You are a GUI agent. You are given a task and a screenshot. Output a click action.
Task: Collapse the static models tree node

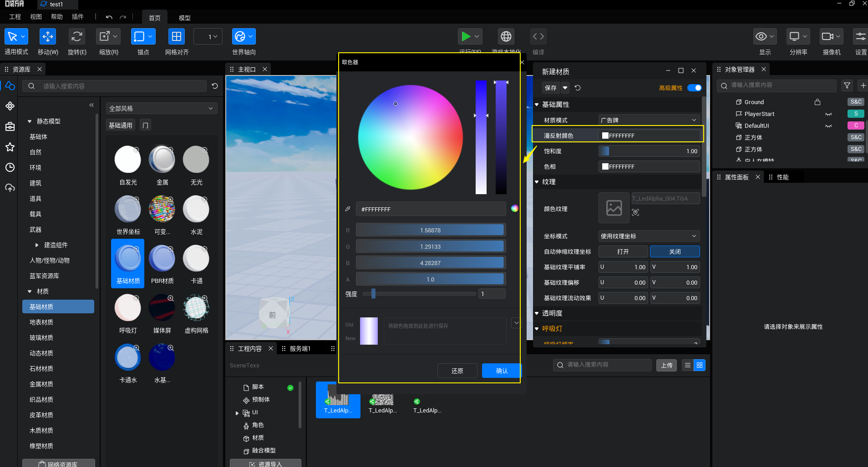[x=30, y=121]
